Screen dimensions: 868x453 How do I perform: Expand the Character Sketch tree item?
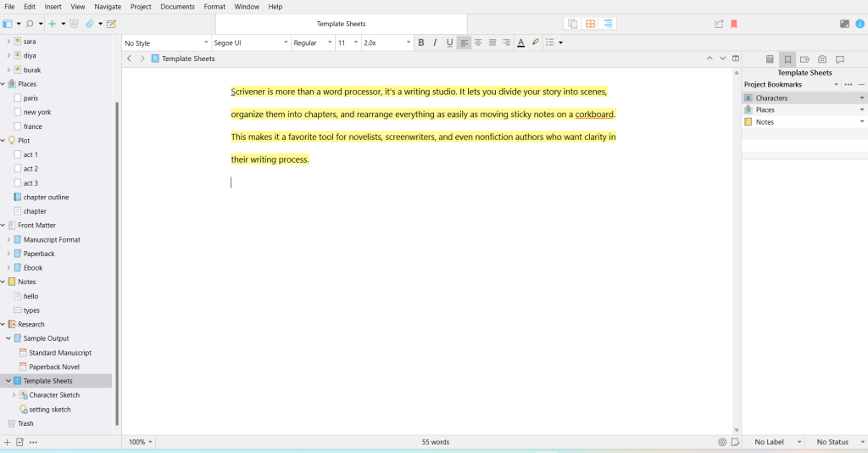[14, 395]
